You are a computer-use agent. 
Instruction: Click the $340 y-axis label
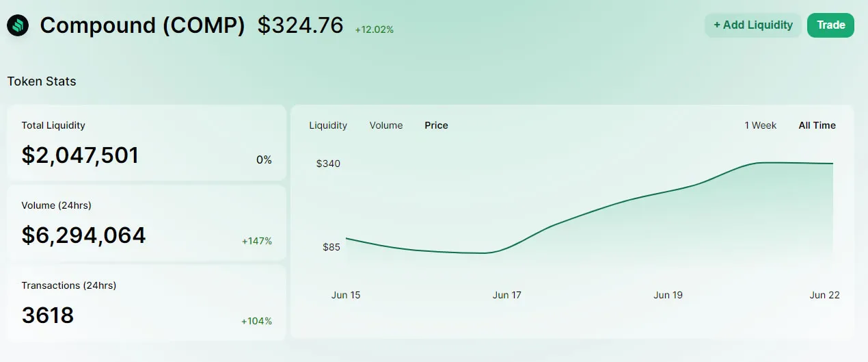[x=328, y=164]
